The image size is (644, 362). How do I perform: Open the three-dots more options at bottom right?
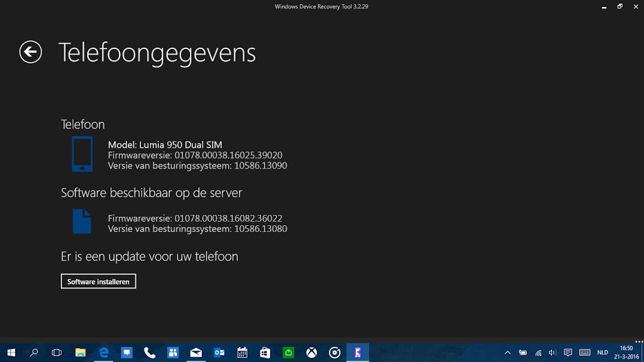pos(639,341)
